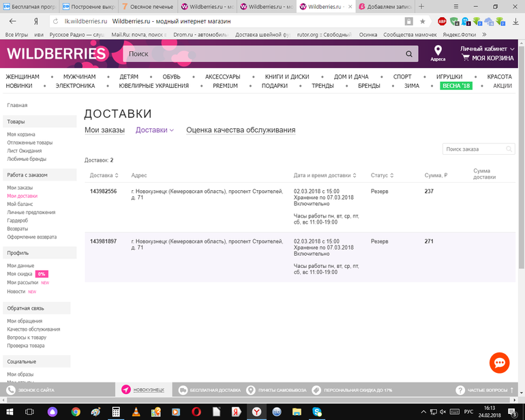Image resolution: width=525 pixels, height=420 pixels.
Task: Switch to the 'Мои заказы' tab
Action: coord(104,130)
